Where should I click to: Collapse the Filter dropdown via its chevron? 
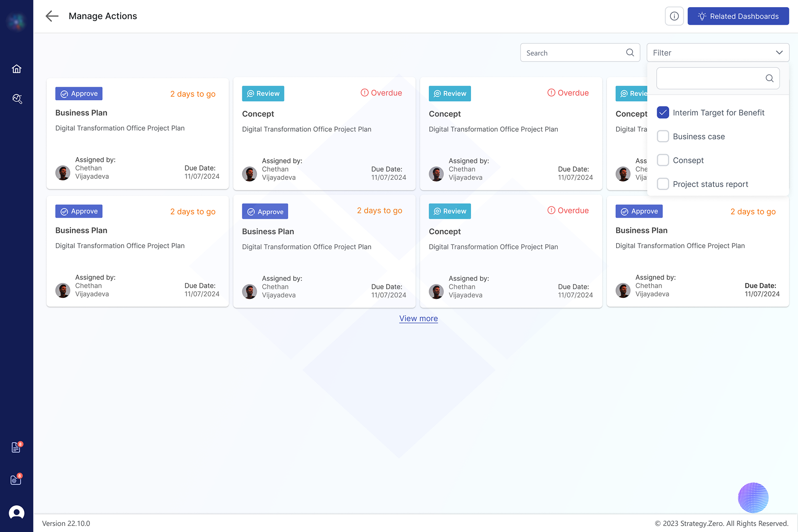780,52
